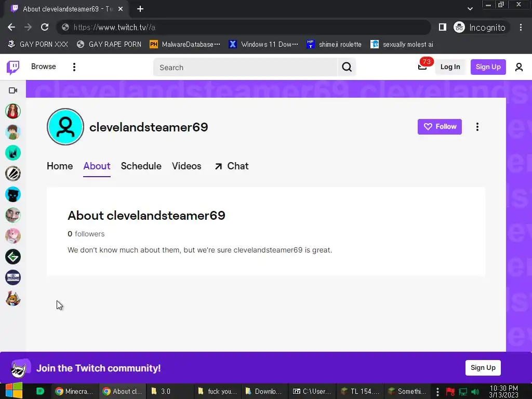The width and height of the screenshot is (532, 399).
Task: Open the tab search chevron dropdown
Action: pyautogui.click(x=470, y=9)
